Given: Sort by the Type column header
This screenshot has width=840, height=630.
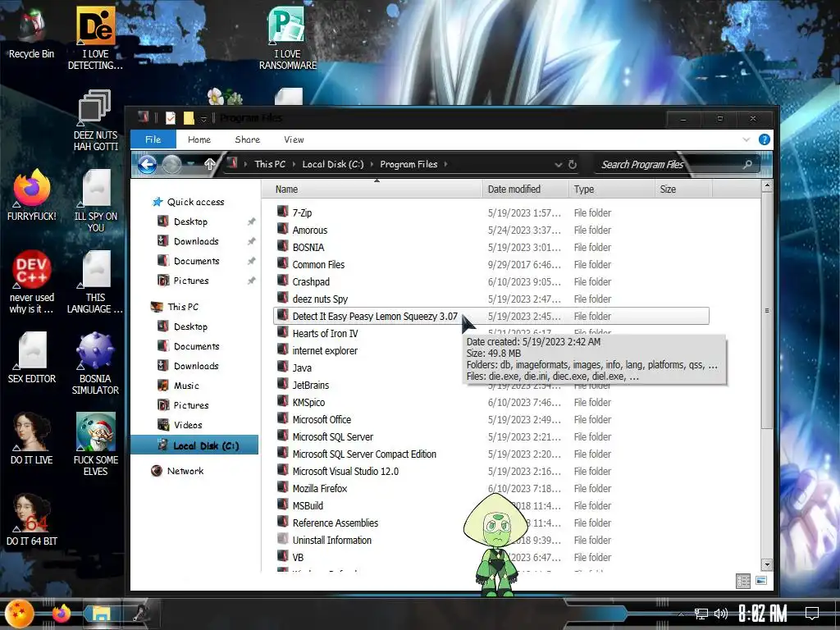Looking at the screenshot, I should click(x=611, y=189).
